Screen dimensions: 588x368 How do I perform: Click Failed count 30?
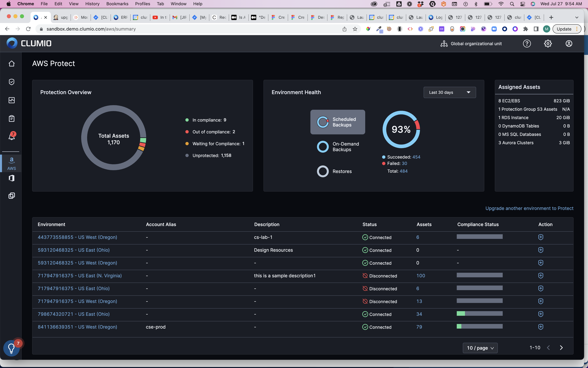[x=404, y=163]
